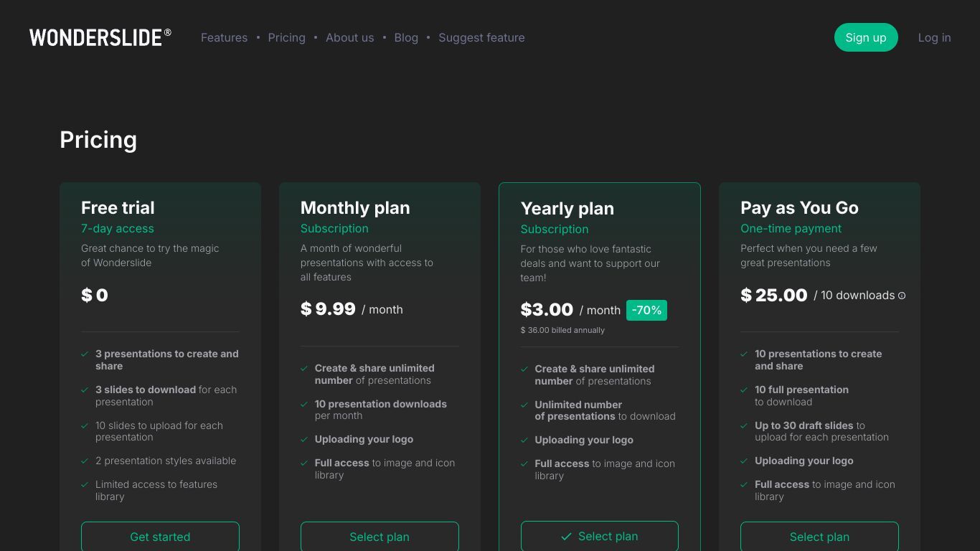Click the green Sign up button

click(866, 37)
